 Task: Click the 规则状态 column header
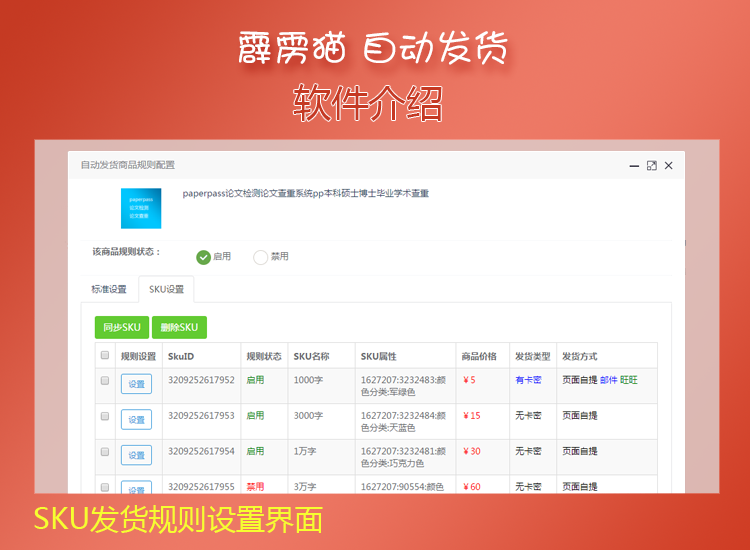pyautogui.click(x=264, y=356)
